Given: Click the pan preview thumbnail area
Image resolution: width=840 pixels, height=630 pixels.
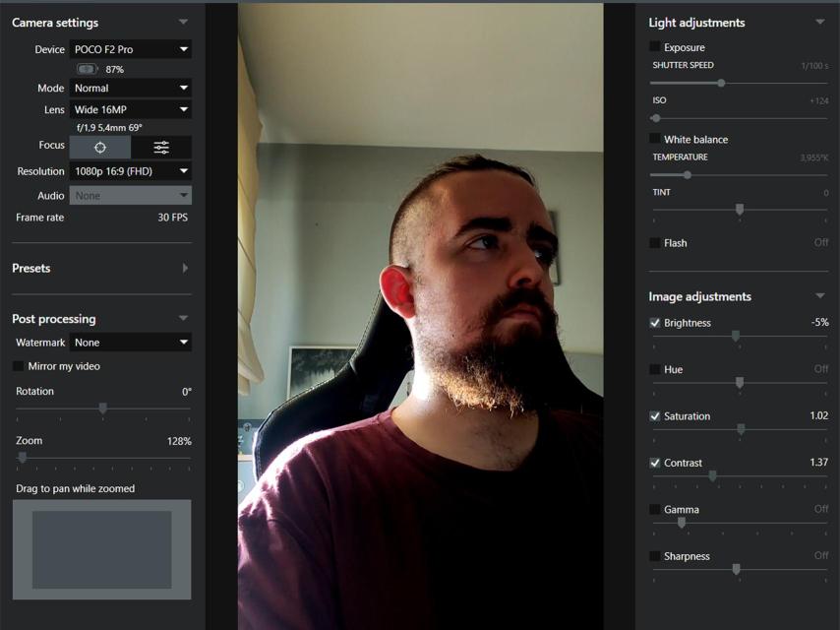Looking at the screenshot, I should tap(101, 549).
